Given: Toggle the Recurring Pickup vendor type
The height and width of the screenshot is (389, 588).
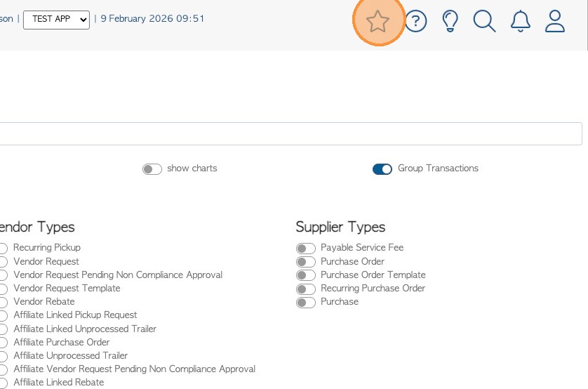Looking at the screenshot, I should 3,249.
